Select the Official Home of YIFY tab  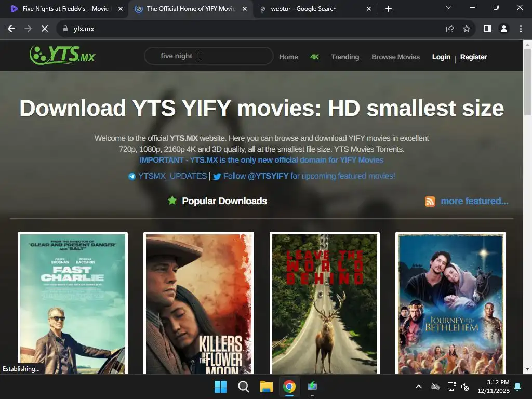(191, 9)
